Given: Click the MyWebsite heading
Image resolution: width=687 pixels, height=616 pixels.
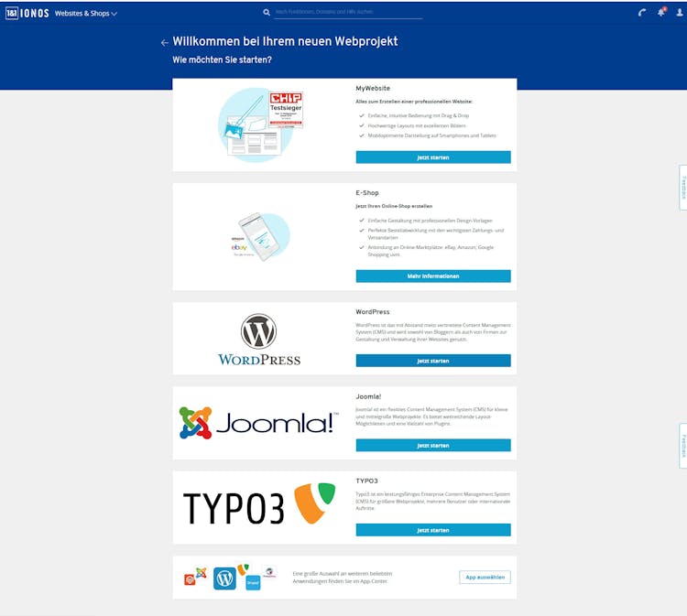Looking at the screenshot, I should [x=373, y=89].
